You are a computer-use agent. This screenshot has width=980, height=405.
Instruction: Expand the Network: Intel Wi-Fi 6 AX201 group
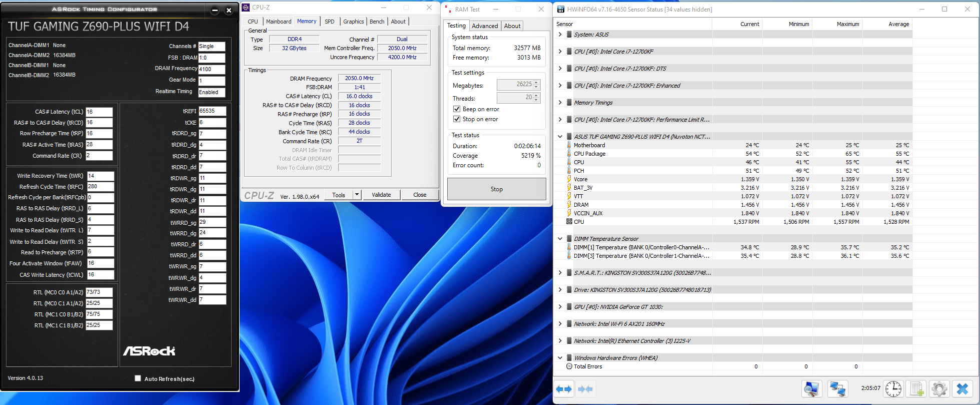(560, 324)
